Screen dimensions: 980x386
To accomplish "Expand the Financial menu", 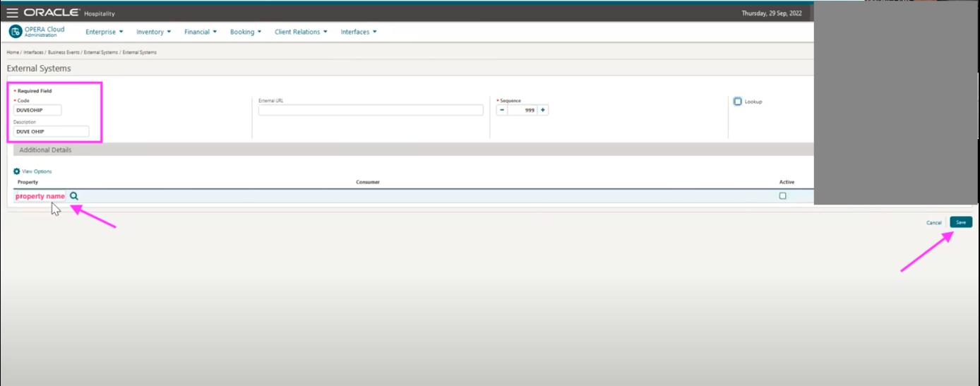I will [x=201, y=32].
